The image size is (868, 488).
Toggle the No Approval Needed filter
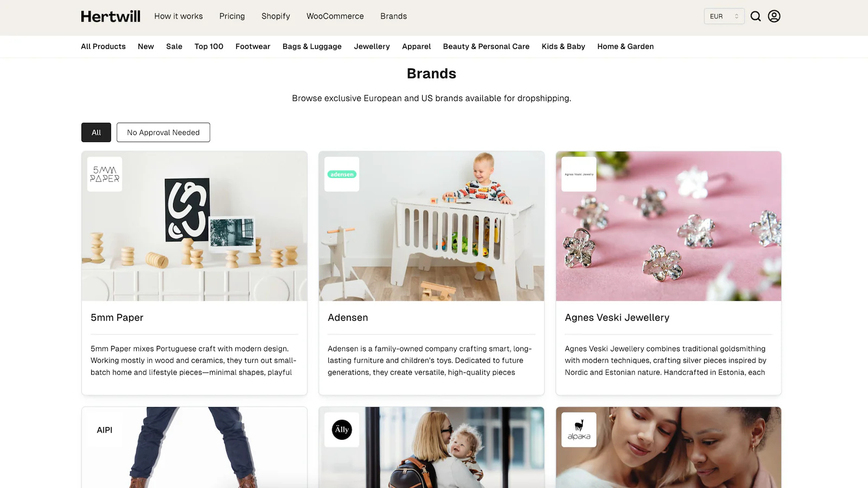163,132
